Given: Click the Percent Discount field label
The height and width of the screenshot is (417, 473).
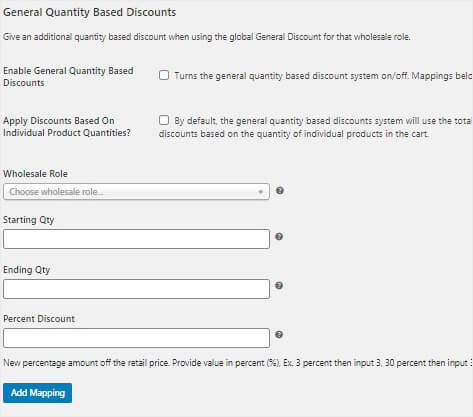Looking at the screenshot, I should [x=39, y=319].
